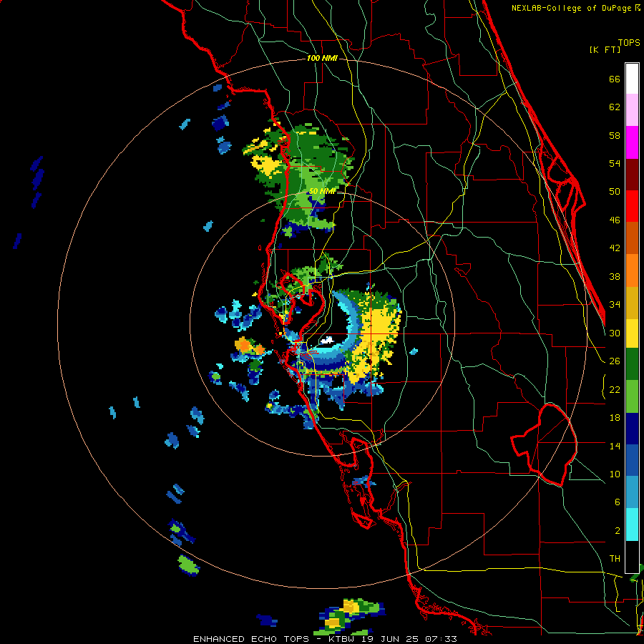Screen dimensions: 644x644
Task: Click the white 66 kft swatch in legend
Action: tap(632, 79)
